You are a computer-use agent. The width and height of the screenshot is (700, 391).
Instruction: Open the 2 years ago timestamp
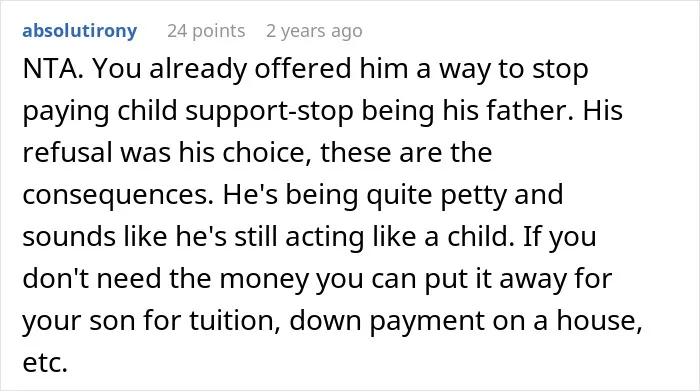[x=314, y=31]
